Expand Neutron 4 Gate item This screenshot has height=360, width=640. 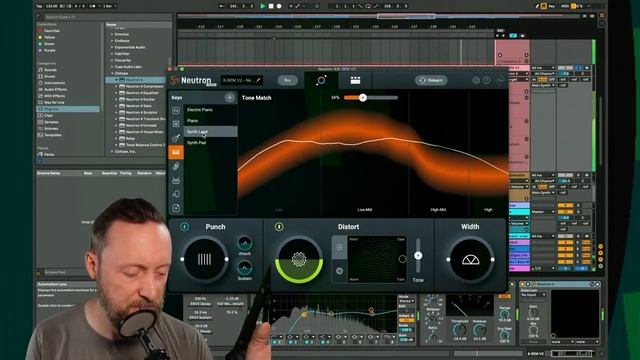tap(116, 106)
